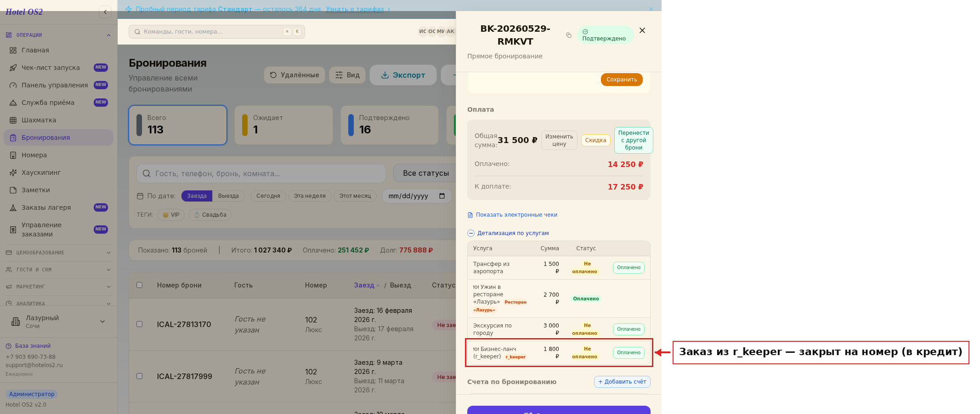The image size is (980, 414).
Task: Click the Подтверждено status badge
Action: click(605, 35)
